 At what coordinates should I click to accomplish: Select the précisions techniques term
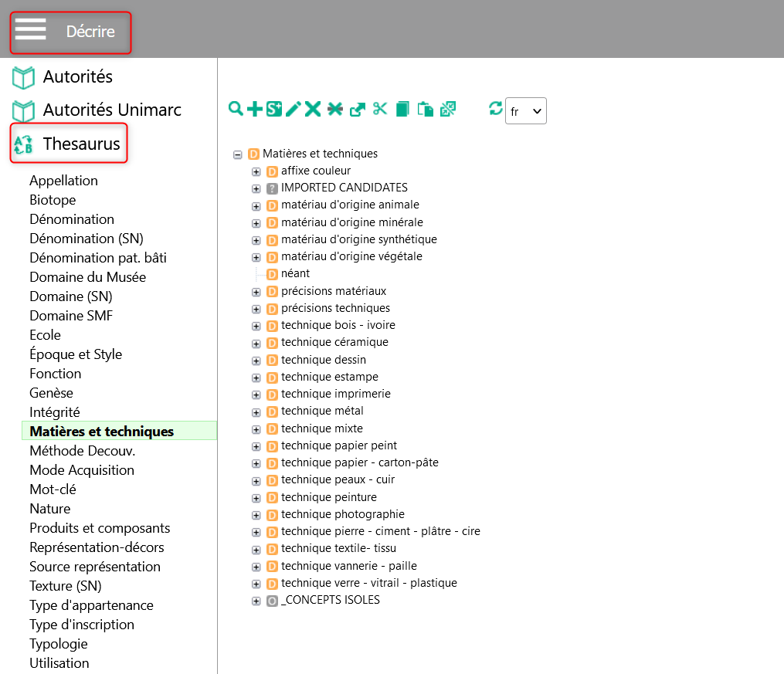pyautogui.click(x=335, y=308)
